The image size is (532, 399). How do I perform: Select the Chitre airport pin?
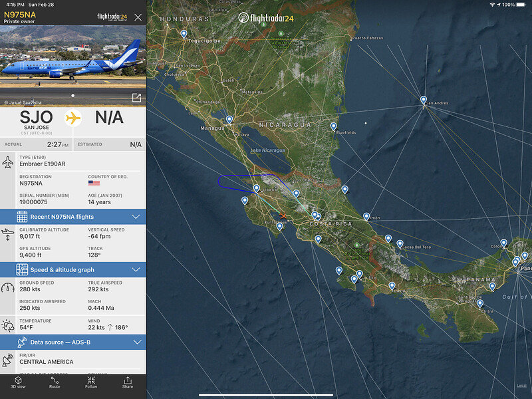point(479,303)
